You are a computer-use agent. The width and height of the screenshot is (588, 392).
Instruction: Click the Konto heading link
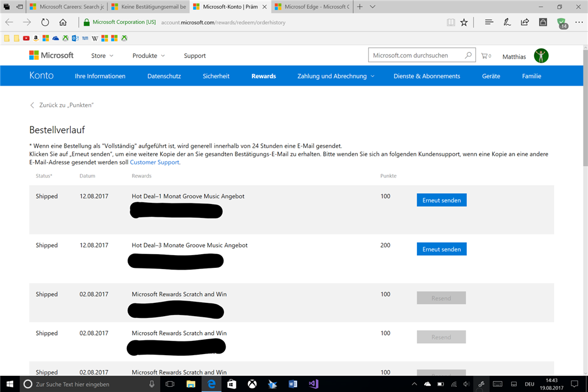[41, 75]
